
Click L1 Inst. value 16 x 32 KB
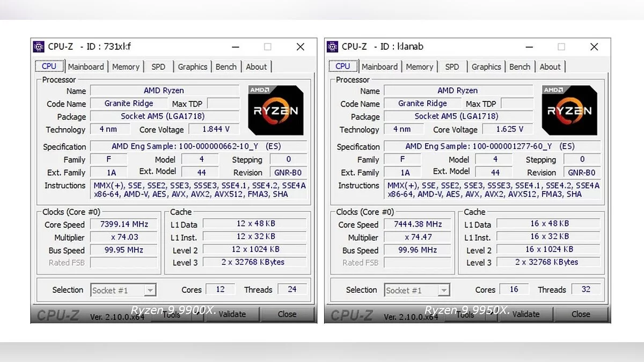pos(548,237)
